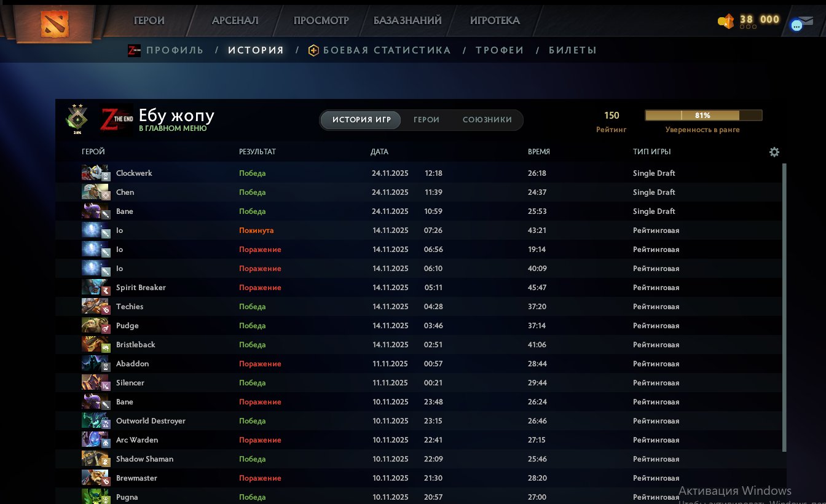The image size is (826, 504).
Task: Click the rank medal badge icon
Action: 77,119
